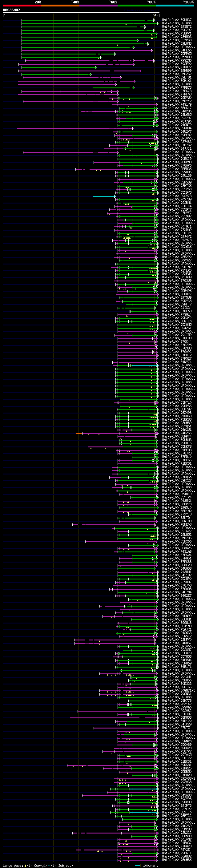Image resolution: width=197 pixels, height=868 pixels.
Task: Select hit label UniRef100_B9LBU3
Action: 177,440
